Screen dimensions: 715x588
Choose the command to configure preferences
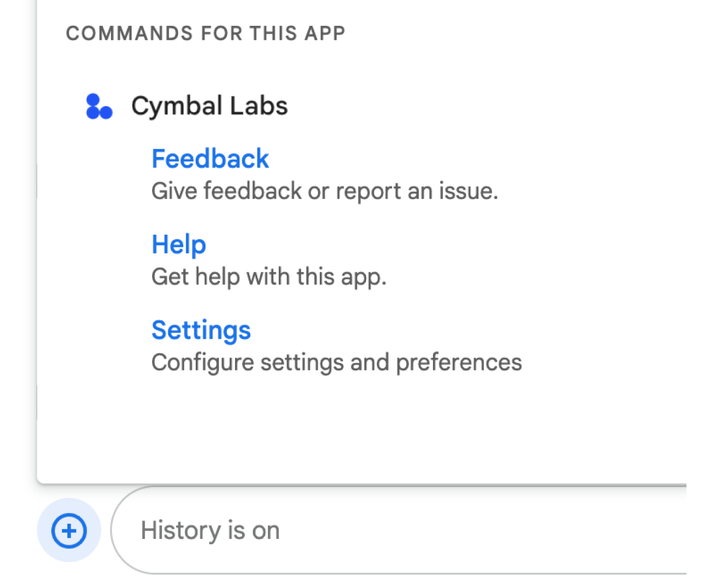click(x=201, y=330)
